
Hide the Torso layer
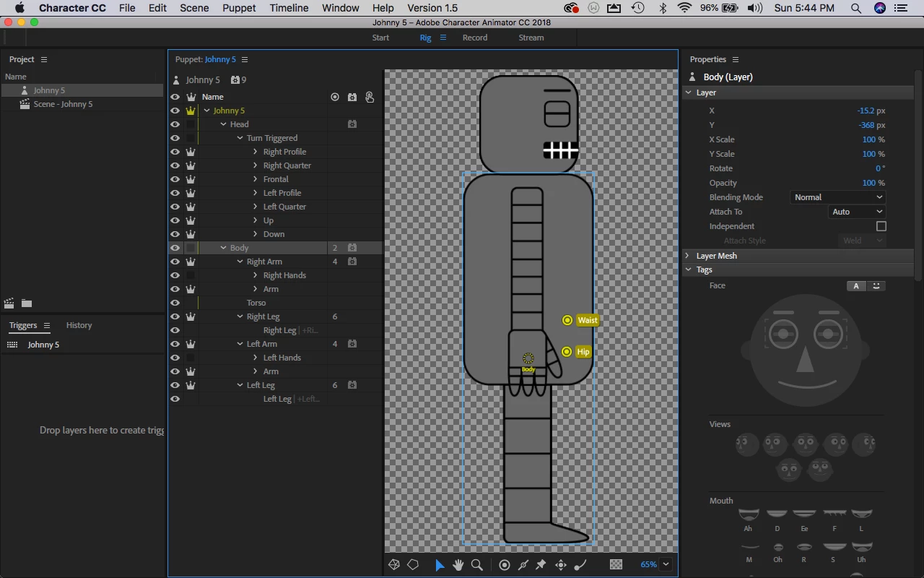pos(175,303)
